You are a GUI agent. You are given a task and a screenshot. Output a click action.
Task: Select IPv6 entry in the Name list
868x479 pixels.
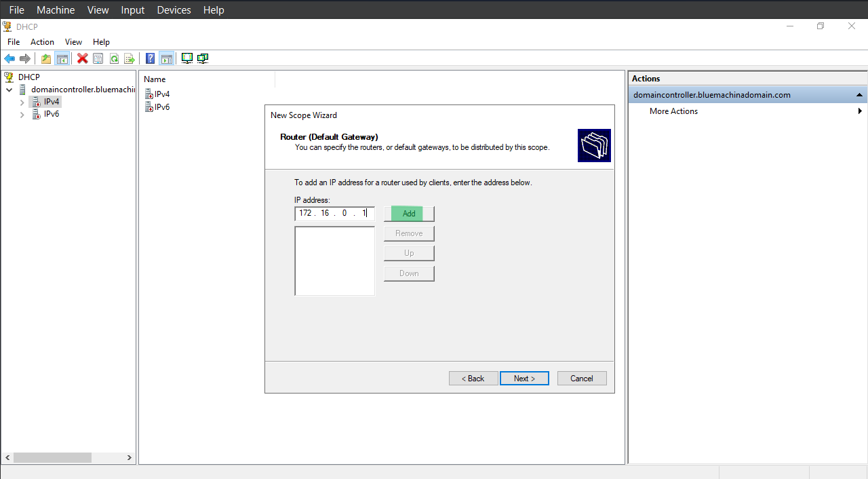click(162, 107)
